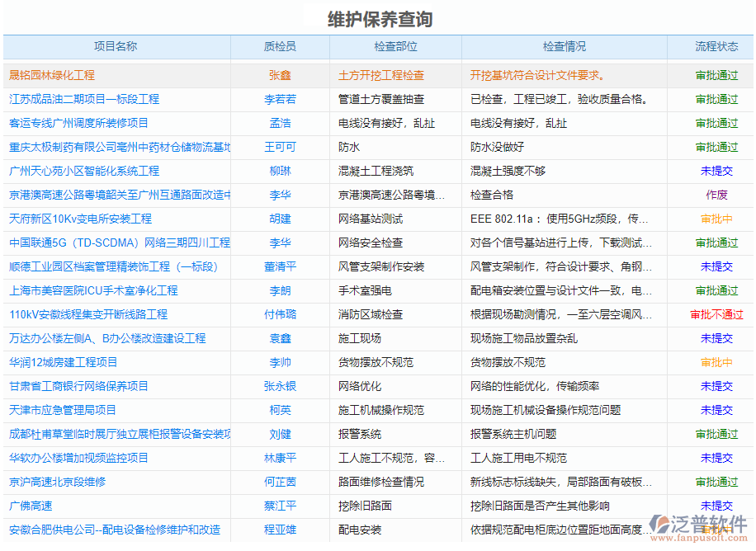Image resolution: width=756 pixels, height=551 pixels.
Task: Click 审批不通过 status of 110kV安徽 row
Action: click(713, 314)
